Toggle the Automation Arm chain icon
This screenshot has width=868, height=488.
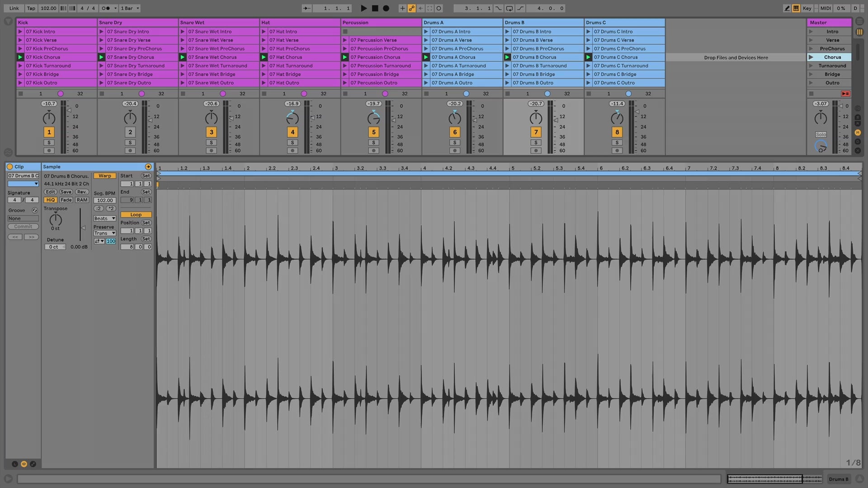pos(411,8)
